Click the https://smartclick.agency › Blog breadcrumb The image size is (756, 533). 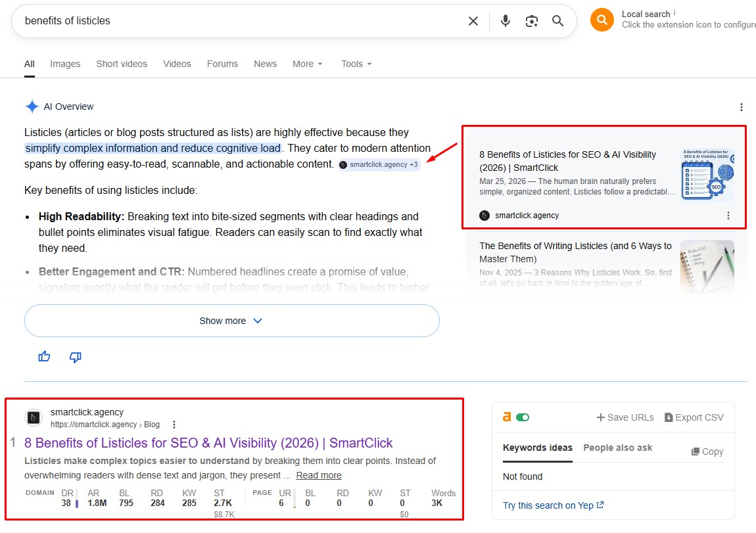[105, 425]
